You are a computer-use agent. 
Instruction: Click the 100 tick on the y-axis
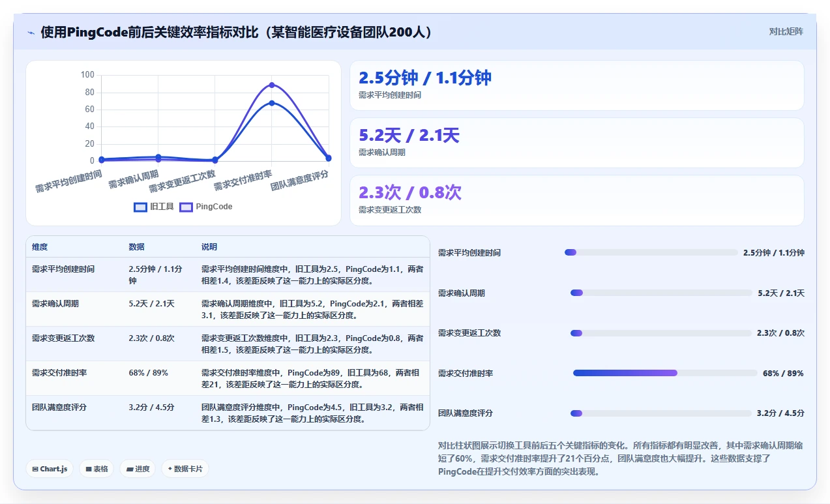coord(87,75)
